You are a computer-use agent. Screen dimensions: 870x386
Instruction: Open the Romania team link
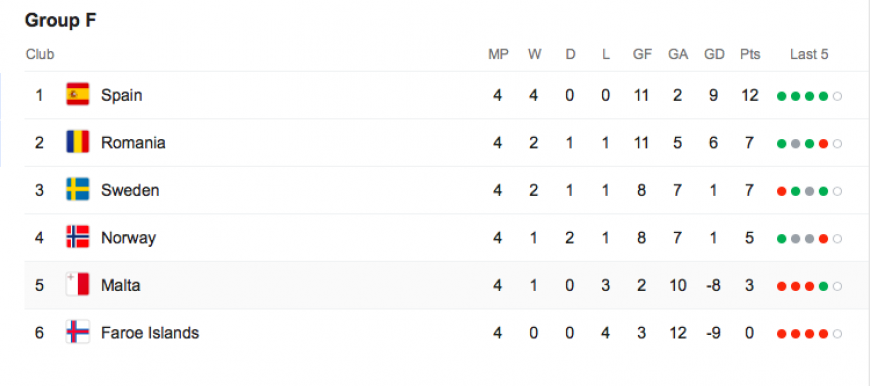[133, 143]
